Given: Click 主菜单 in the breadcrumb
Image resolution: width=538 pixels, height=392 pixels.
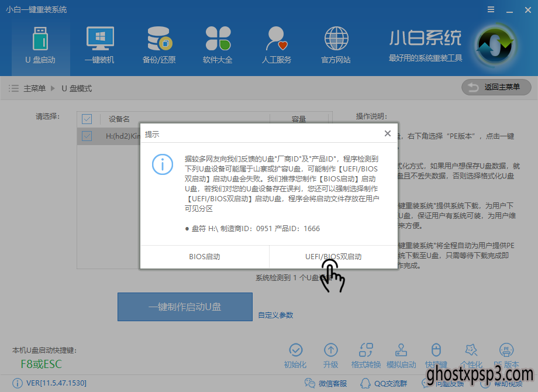Looking at the screenshot, I should (x=34, y=88).
